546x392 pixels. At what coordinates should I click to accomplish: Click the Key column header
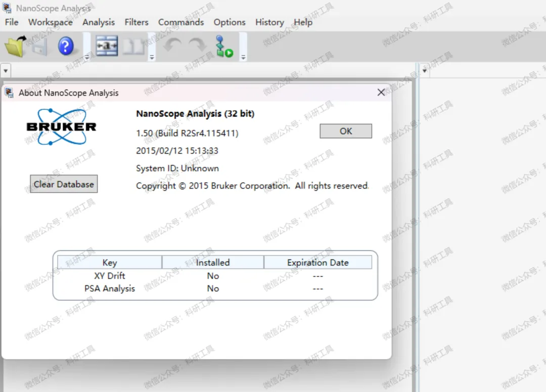click(110, 263)
